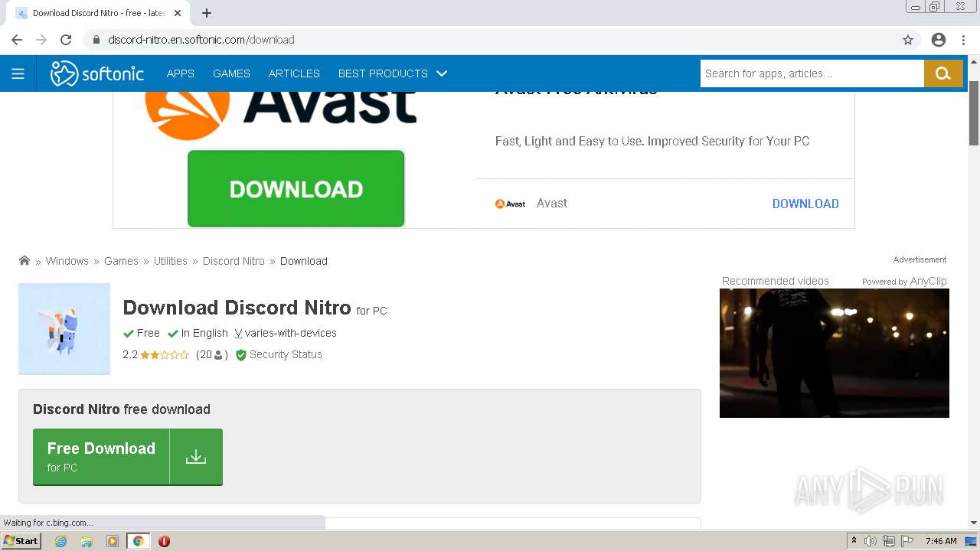Open the hamburger menu in Softonic header
This screenshot has width=980, height=551.
click(18, 73)
